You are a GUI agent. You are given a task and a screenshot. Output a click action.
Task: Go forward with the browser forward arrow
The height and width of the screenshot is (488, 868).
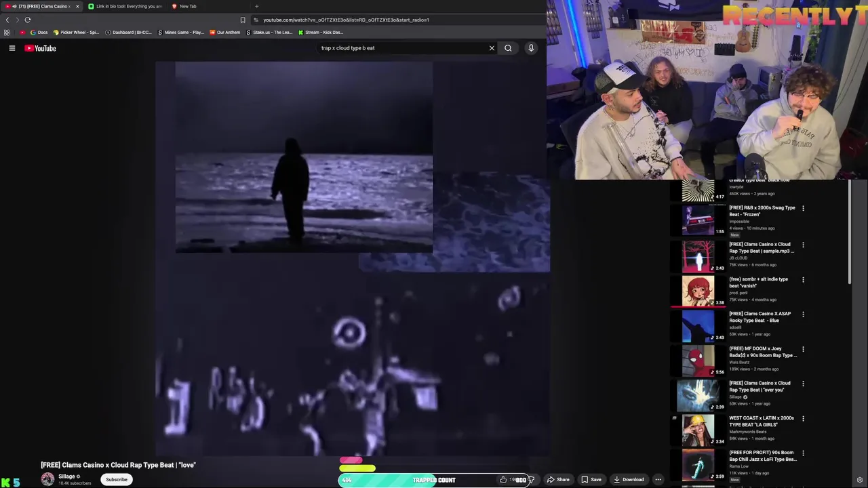coord(17,20)
